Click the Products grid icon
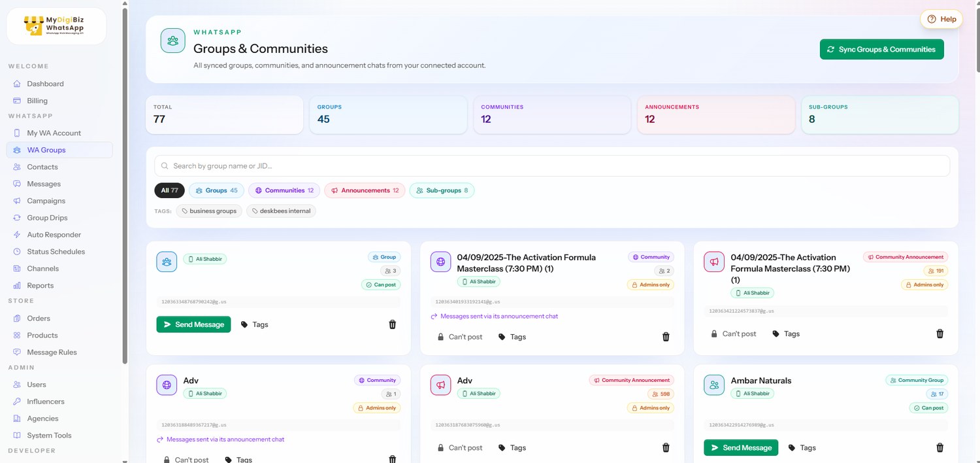 click(17, 335)
